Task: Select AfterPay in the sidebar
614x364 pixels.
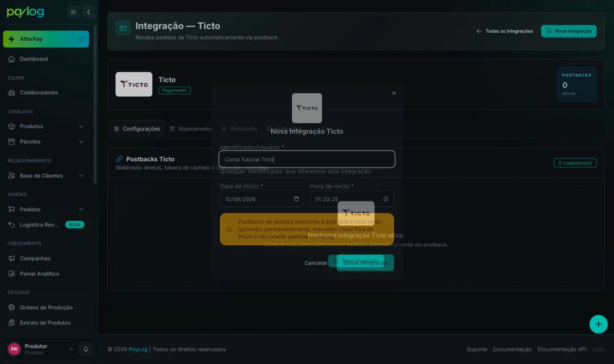Action: click(x=46, y=39)
